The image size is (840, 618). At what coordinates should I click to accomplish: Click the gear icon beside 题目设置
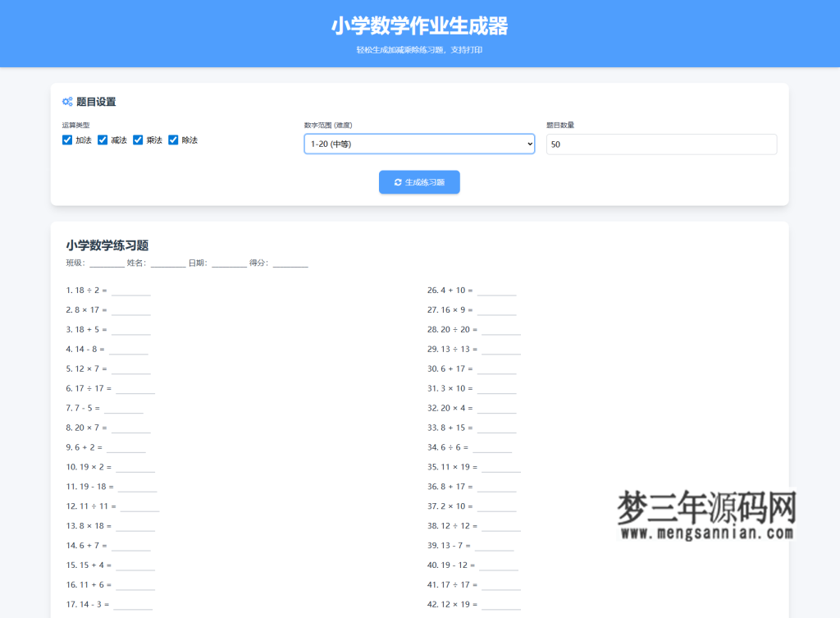pyautogui.click(x=67, y=102)
